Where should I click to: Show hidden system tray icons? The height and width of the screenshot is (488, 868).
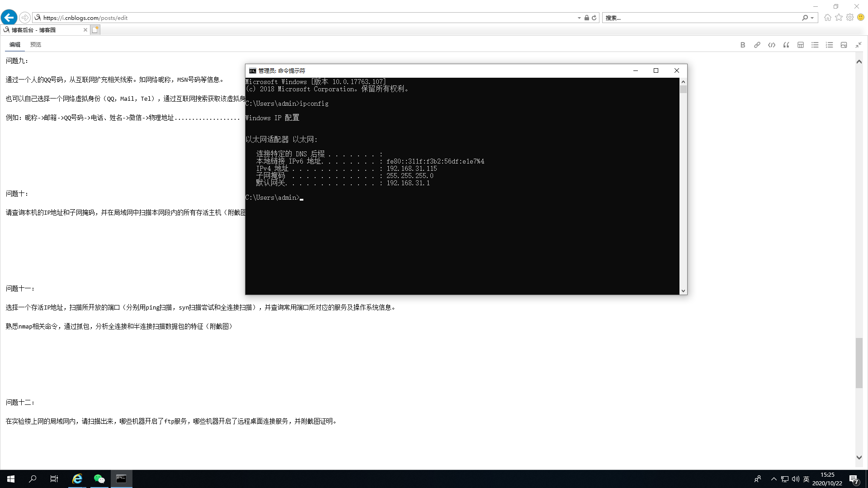[x=774, y=479]
